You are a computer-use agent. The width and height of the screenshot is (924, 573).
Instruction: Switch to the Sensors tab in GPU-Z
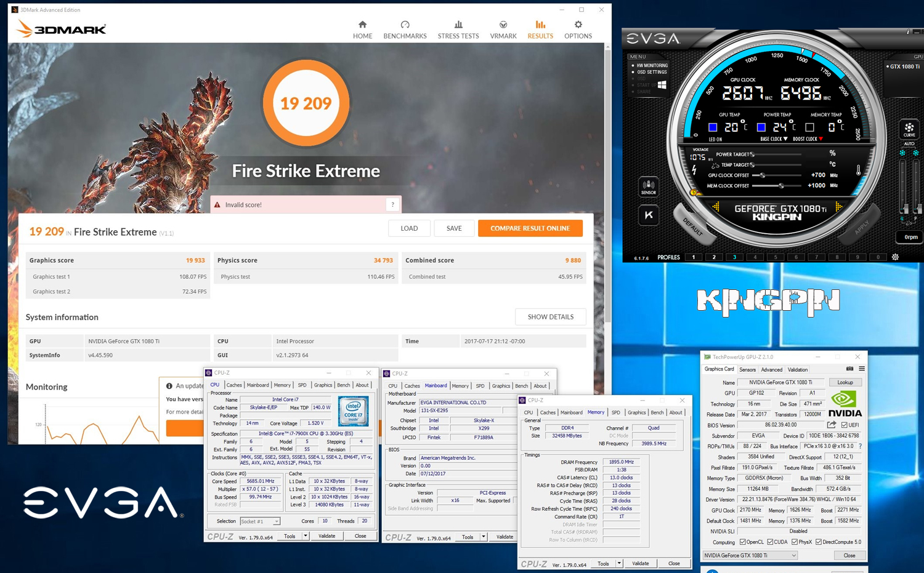click(x=747, y=370)
